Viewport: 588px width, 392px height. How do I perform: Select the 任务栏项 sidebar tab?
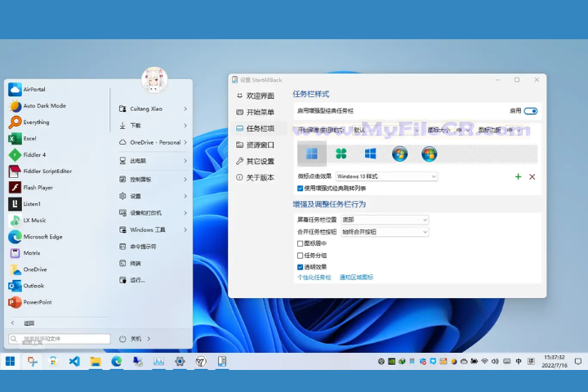click(256, 129)
